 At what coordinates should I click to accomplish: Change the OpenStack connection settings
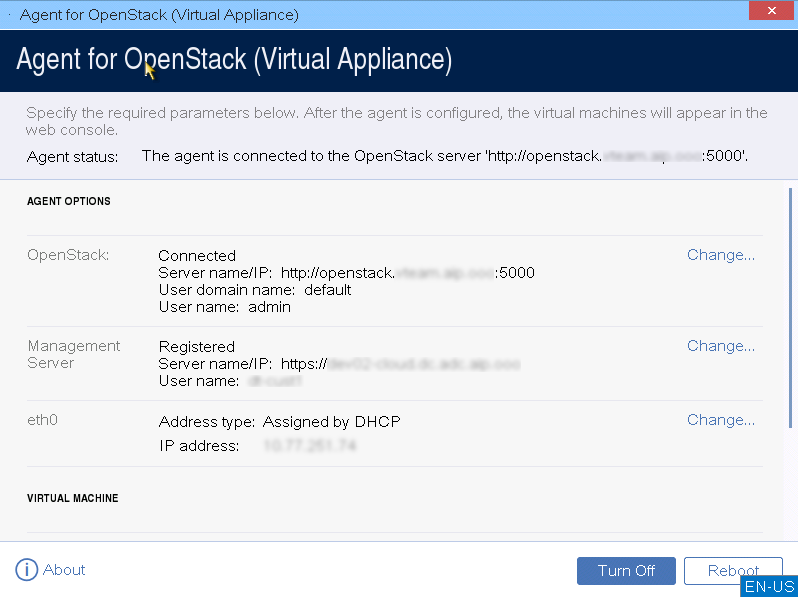pos(721,254)
